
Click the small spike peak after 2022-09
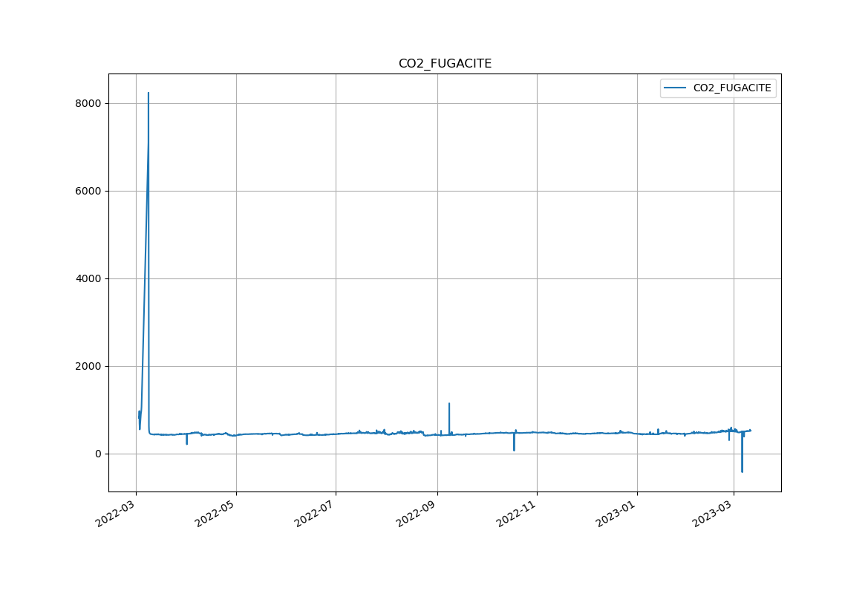[x=449, y=403]
